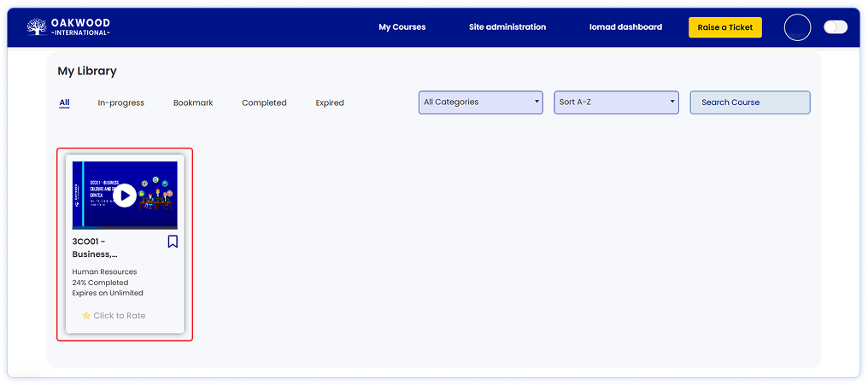This screenshot has height=385, width=868.
Task: Click the Raise a Ticket button
Action: pyautogui.click(x=725, y=27)
